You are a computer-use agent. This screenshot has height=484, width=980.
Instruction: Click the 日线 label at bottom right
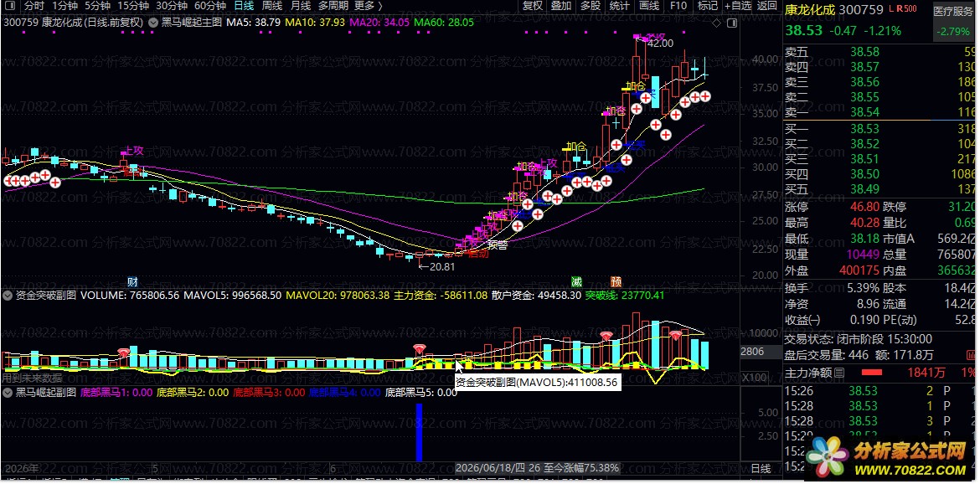coord(761,468)
